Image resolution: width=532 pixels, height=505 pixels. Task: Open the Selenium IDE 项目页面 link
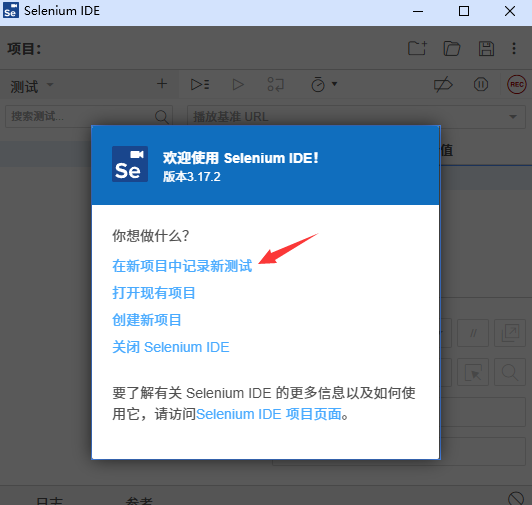pos(269,414)
